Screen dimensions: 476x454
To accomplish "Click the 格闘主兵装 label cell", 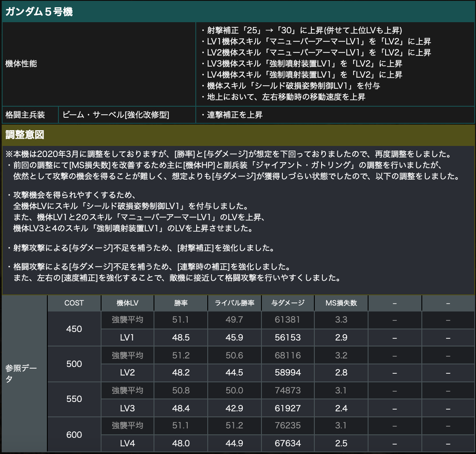I will click(25, 115).
